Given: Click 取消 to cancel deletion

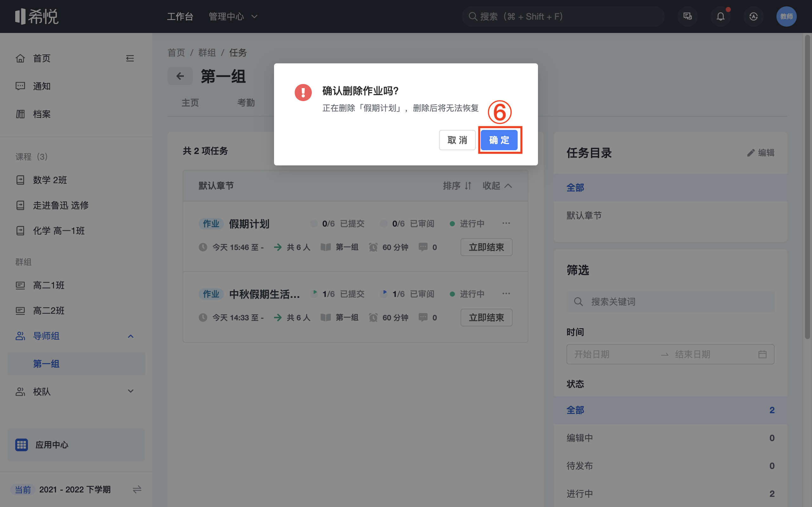Looking at the screenshot, I should click(x=457, y=140).
